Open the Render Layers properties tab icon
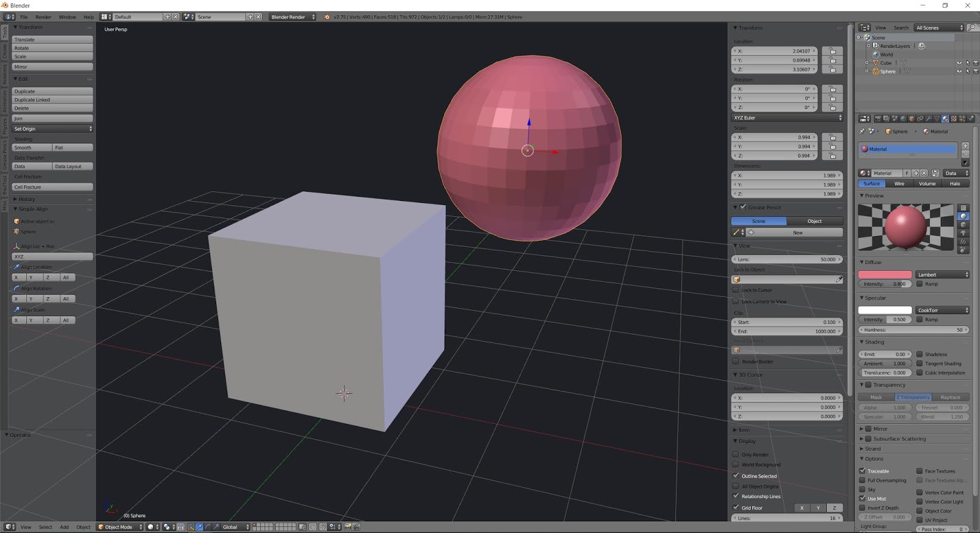 886,118
